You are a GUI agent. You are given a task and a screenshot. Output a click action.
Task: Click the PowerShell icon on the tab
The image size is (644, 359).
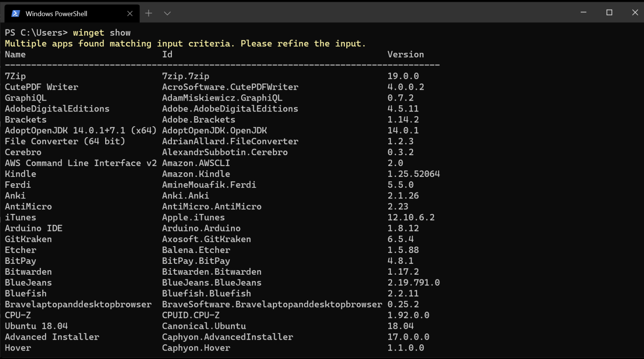[x=15, y=13]
